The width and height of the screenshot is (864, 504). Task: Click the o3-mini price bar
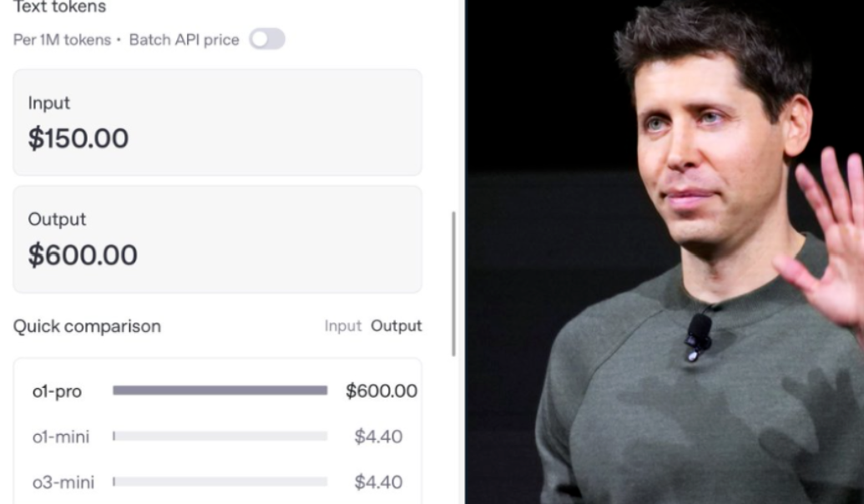pyautogui.click(x=220, y=481)
